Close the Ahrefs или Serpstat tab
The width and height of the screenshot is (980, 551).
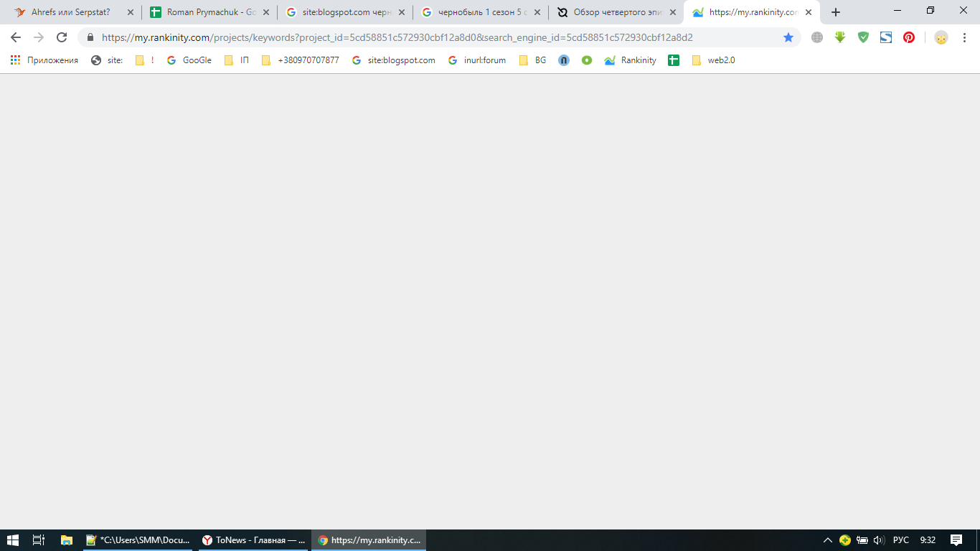[131, 12]
